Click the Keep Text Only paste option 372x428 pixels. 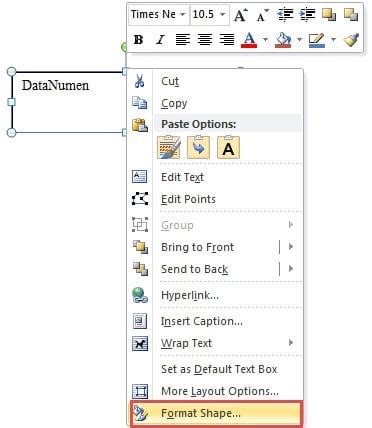tap(228, 147)
